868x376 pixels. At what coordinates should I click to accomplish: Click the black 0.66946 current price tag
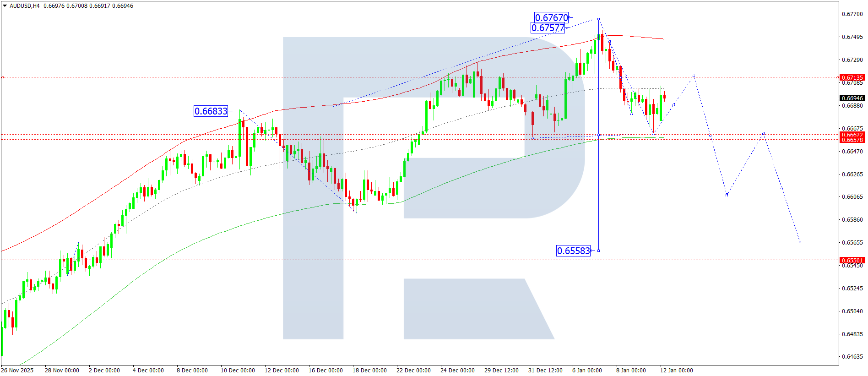(x=852, y=98)
